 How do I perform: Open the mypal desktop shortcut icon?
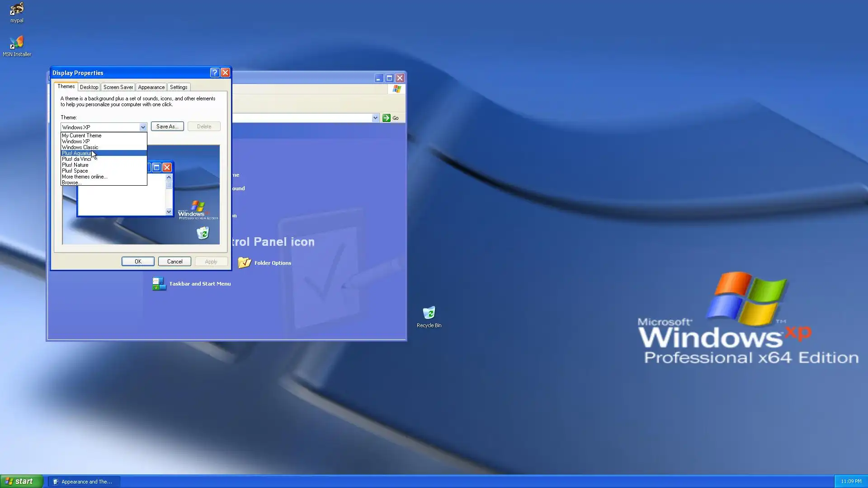point(17,10)
